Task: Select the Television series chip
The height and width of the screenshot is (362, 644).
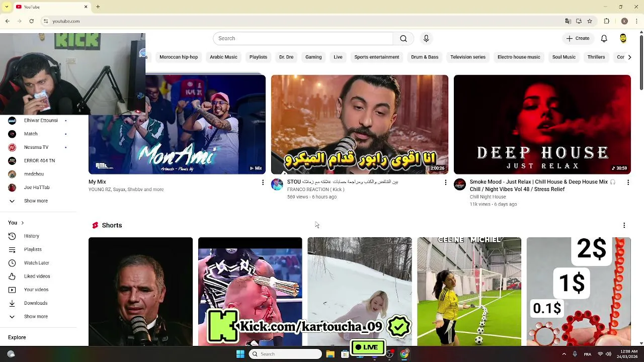Action: coord(468,57)
